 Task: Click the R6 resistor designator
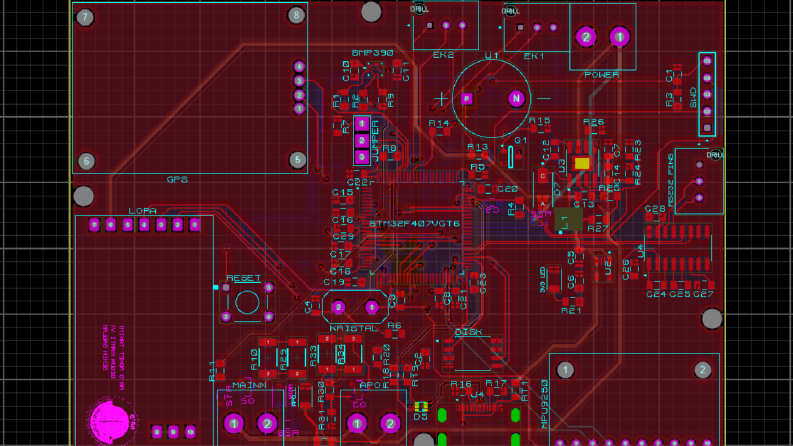point(394,326)
